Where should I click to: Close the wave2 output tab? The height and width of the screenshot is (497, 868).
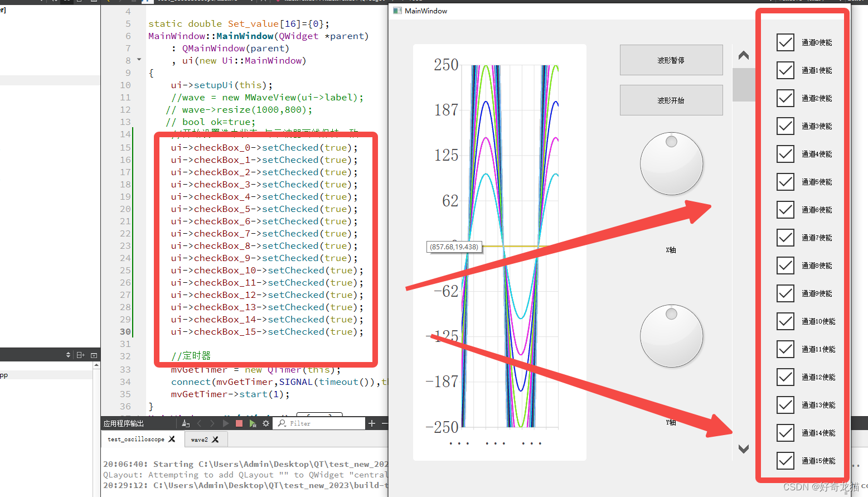pos(215,440)
